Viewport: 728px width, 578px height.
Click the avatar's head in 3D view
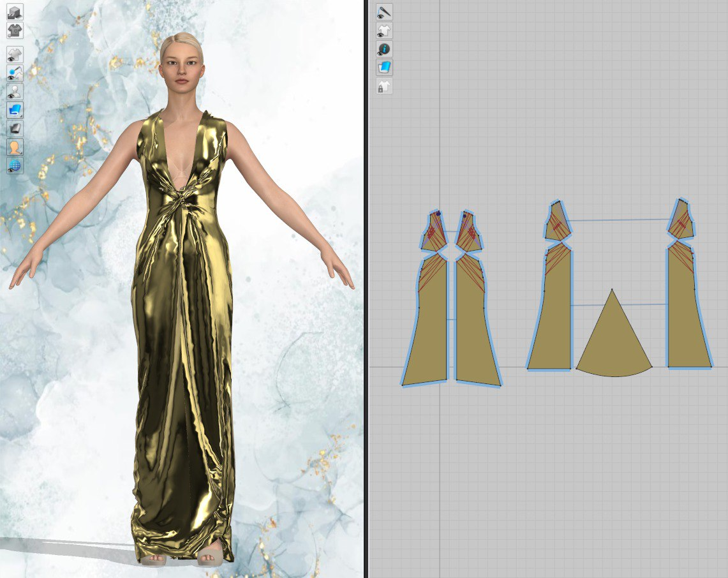(182, 61)
